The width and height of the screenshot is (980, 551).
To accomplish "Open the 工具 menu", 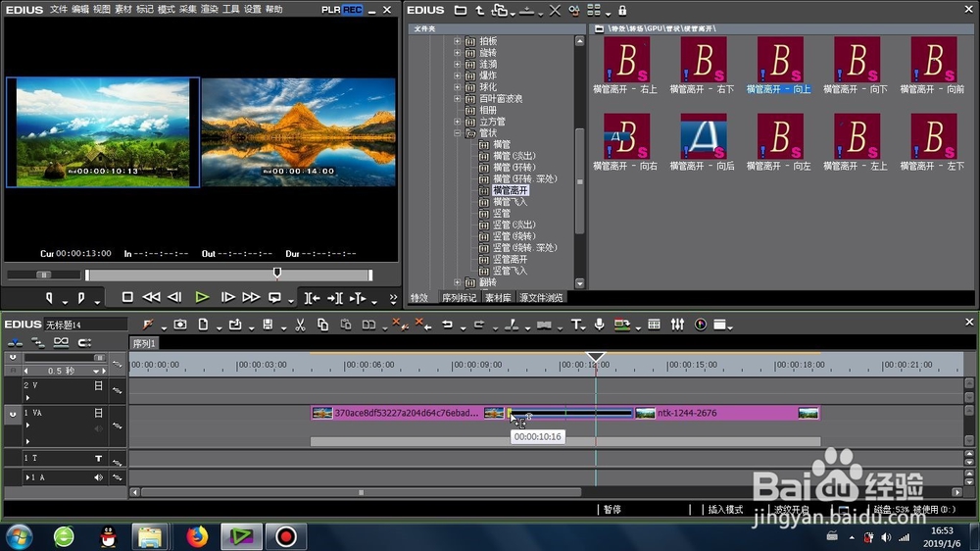I will (x=231, y=10).
